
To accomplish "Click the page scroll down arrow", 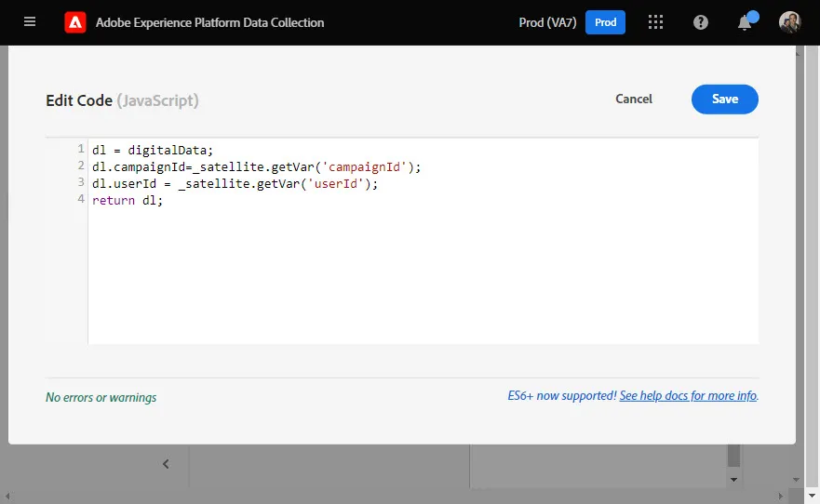I will tap(812, 496).
